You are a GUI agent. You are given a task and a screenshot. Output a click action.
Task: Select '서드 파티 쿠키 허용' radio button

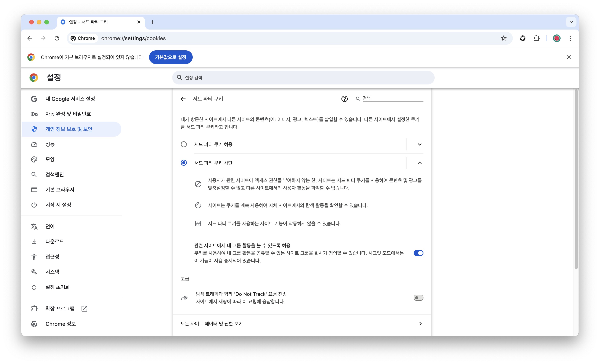point(184,145)
